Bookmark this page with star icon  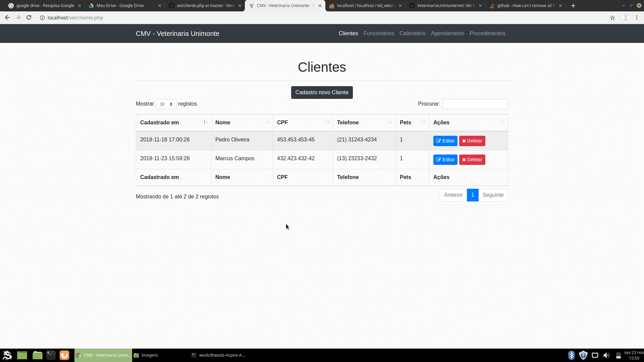coord(612,18)
